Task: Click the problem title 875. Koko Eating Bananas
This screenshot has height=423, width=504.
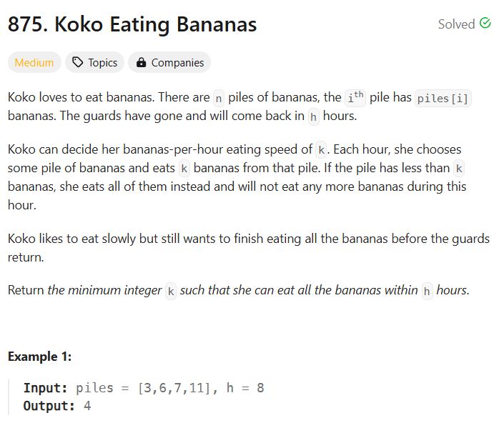Action: tap(132, 24)
